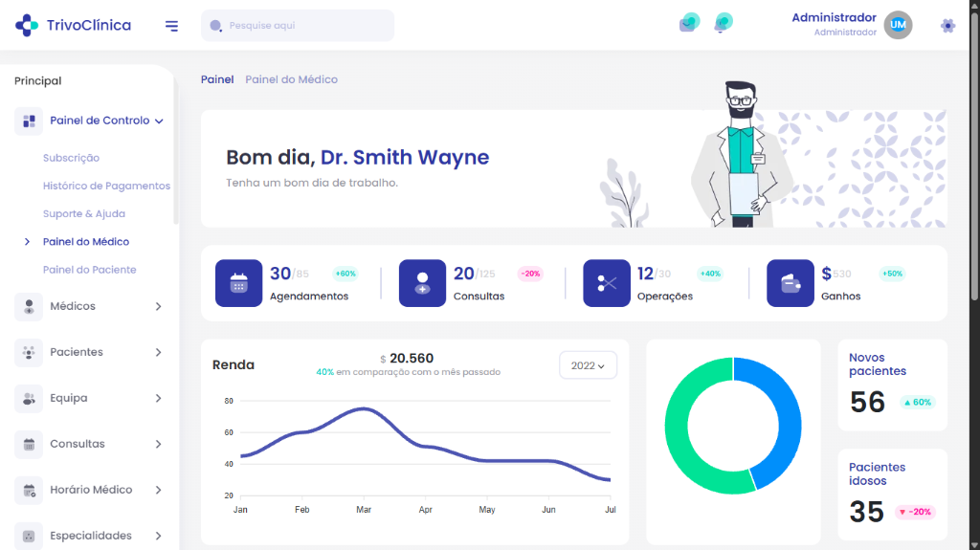Screen dimensions: 980x550
Task: Expand the Equipa submenu arrow
Action: [158, 398]
